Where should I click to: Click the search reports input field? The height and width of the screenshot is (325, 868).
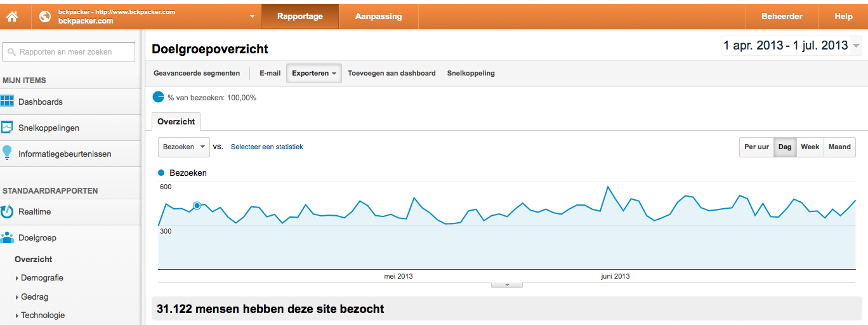69,52
